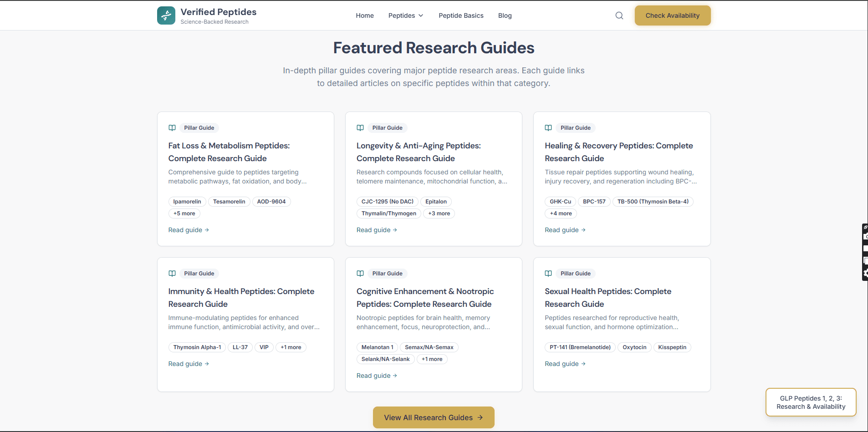Open the Blog menu item
This screenshot has width=868, height=432.
(505, 15)
